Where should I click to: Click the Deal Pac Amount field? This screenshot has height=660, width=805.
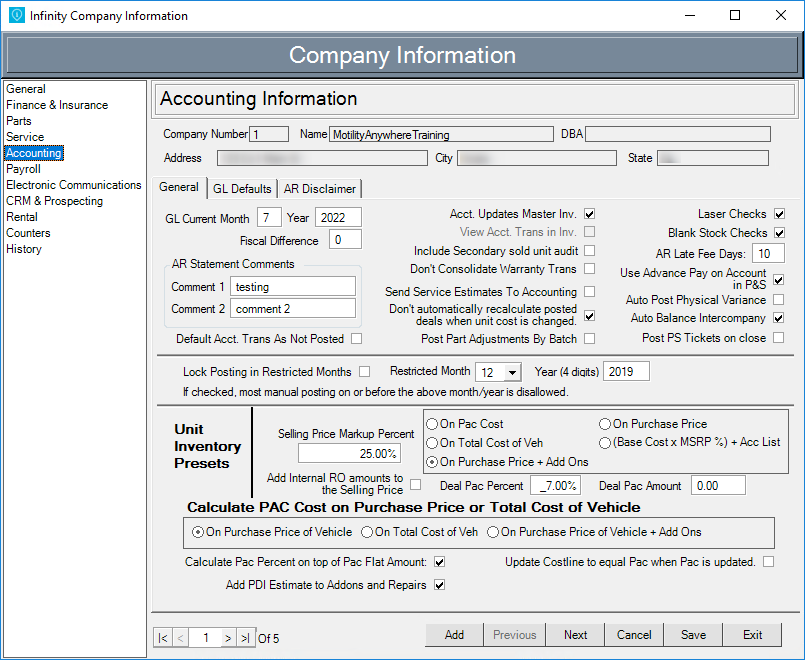point(718,486)
